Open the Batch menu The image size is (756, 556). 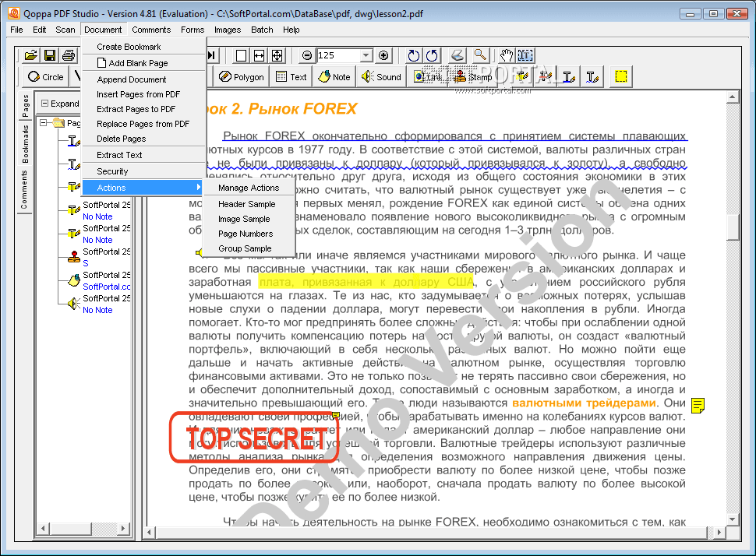(262, 30)
